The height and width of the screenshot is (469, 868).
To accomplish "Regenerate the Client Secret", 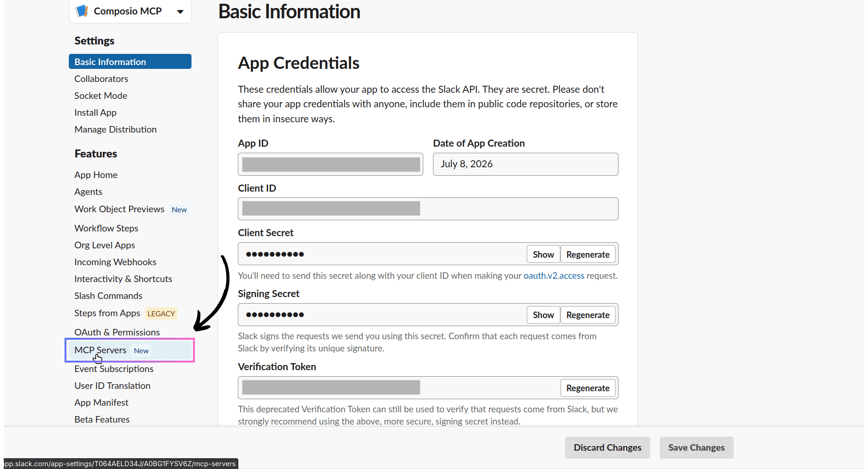I will point(588,254).
